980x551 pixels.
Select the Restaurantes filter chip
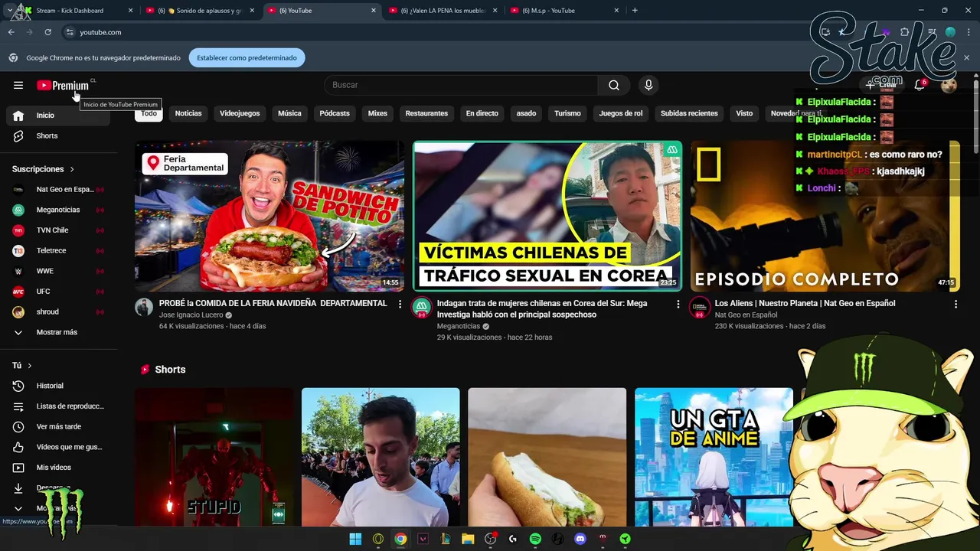click(426, 113)
